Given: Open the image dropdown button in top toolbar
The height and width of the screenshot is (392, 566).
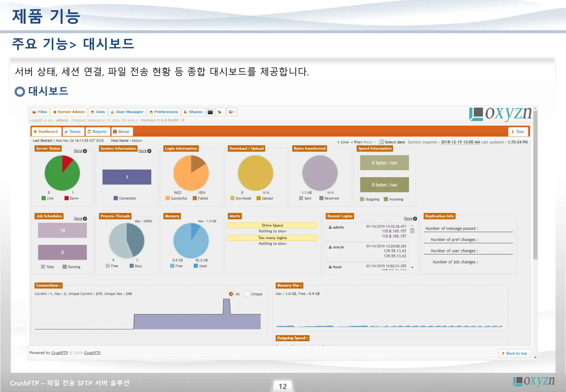Looking at the screenshot, I should (x=232, y=112).
